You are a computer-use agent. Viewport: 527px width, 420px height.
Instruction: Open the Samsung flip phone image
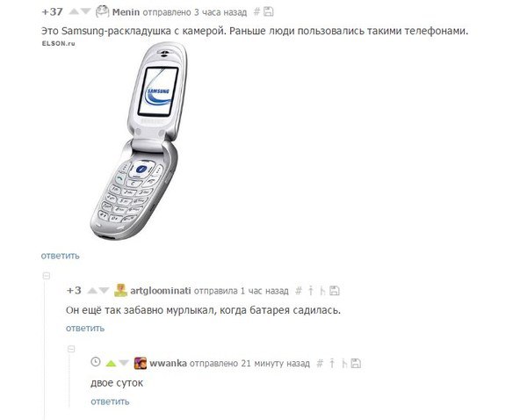139,141
